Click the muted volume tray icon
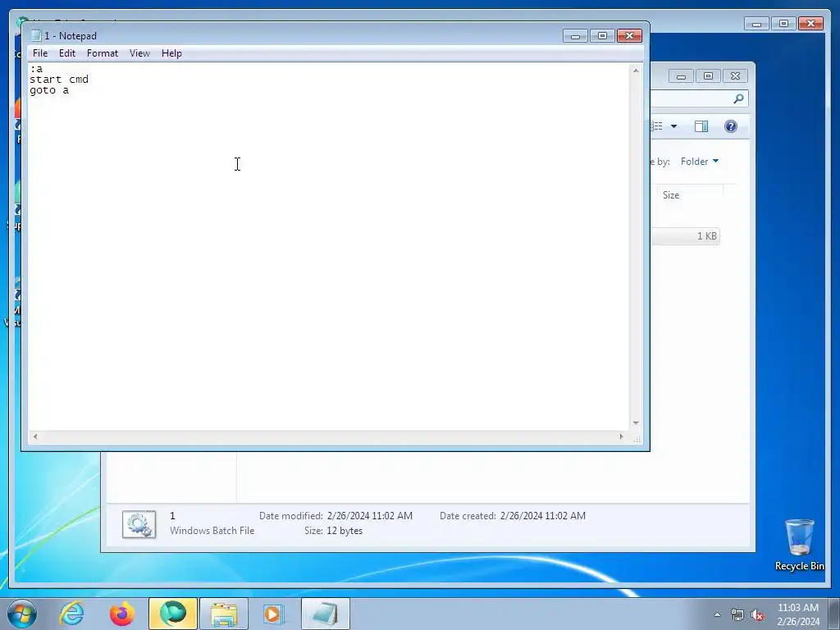Viewport: 840px width, 630px height. (x=757, y=614)
